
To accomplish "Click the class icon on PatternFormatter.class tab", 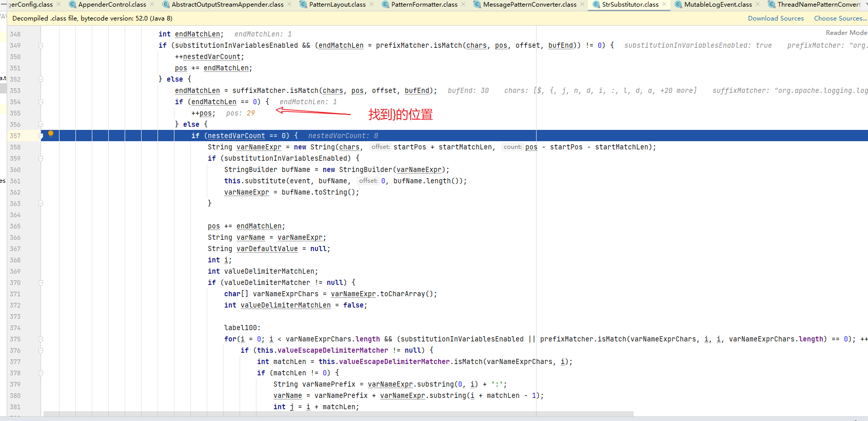I will pos(385,5).
